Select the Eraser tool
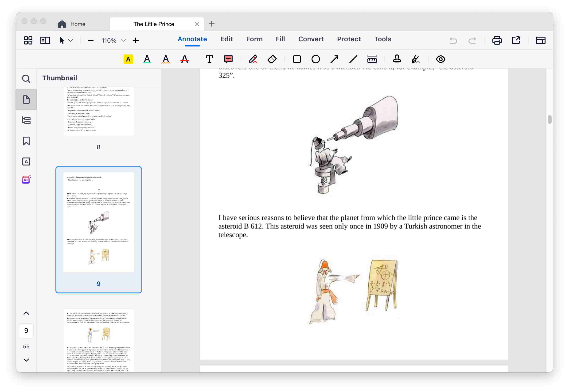Screen dimensions: 569x392 (272, 59)
